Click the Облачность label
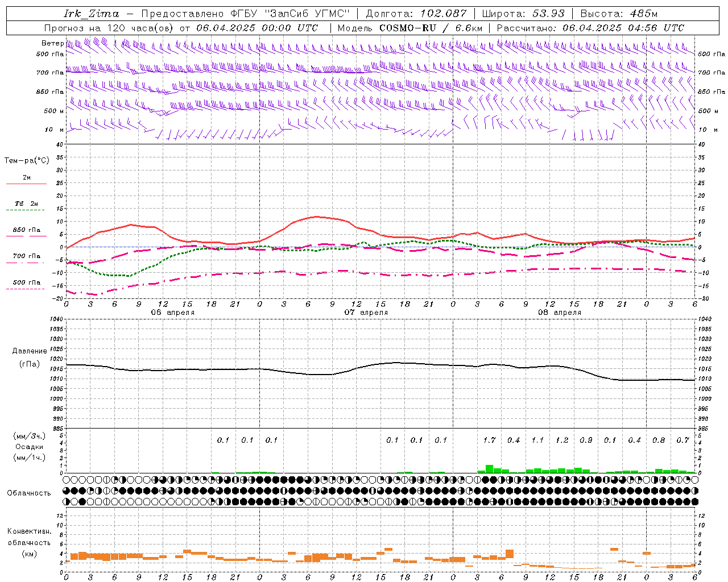Image resolution: width=728 pixels, height=582 pixels. pyautogui.click(x=28, y=493)
